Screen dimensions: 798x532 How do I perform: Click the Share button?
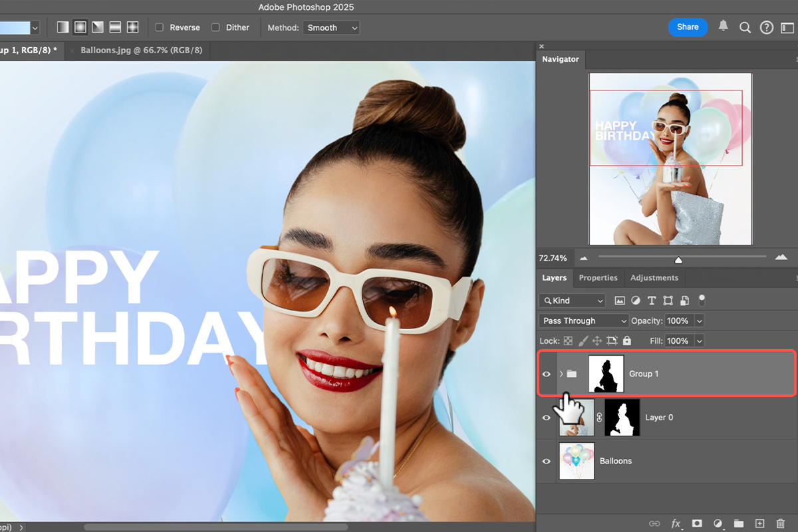[x=688, y=27]
